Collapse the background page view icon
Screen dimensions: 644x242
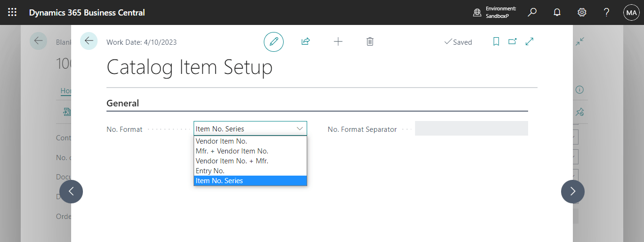click(x=580, y=41)
